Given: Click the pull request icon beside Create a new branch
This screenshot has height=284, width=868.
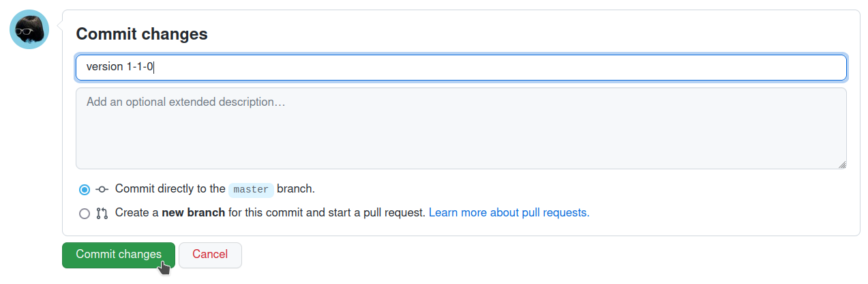Looking at the screenshot, I should [102, 213].
